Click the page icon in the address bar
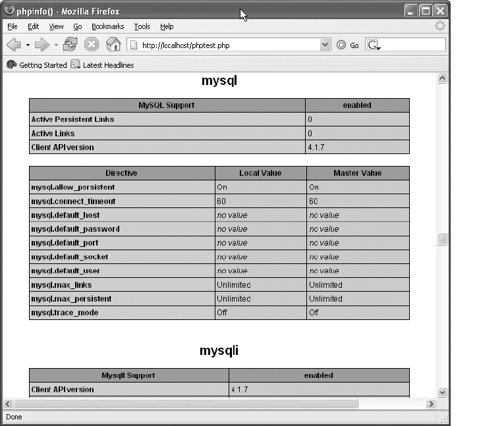Viewport: 504px width, 426px height. coord(134,45)
